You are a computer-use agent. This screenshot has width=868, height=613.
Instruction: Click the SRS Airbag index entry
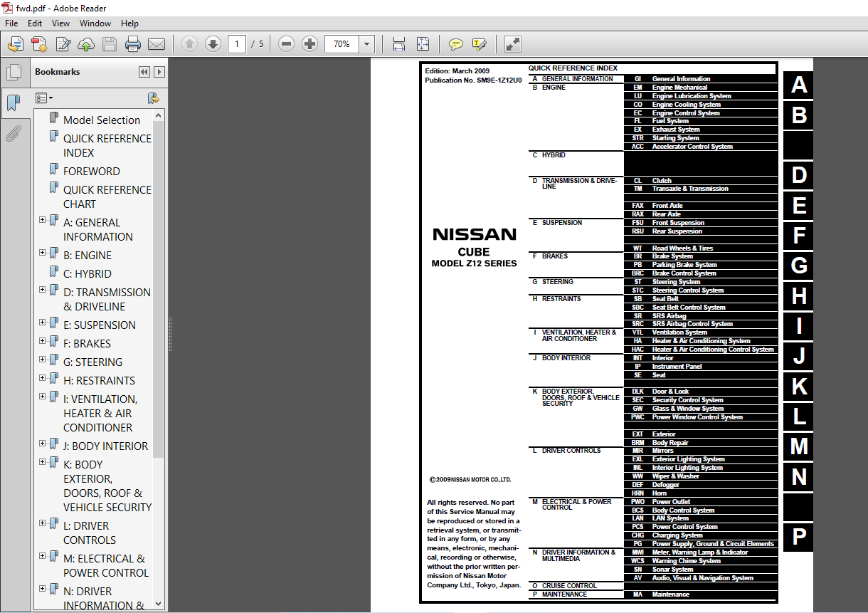coord(669,315)
